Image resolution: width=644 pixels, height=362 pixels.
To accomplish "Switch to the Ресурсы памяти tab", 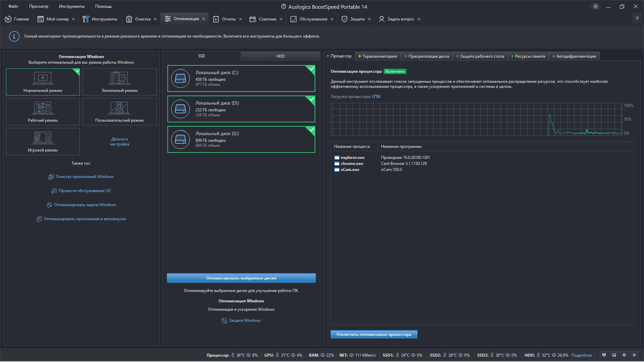I will click(x=528, y=56).
